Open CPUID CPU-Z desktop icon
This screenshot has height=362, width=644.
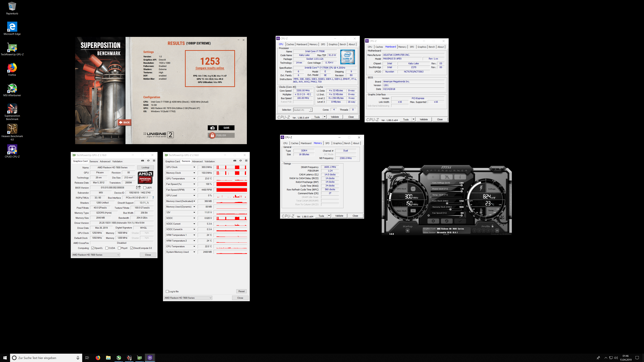click(x=12, y=151)
